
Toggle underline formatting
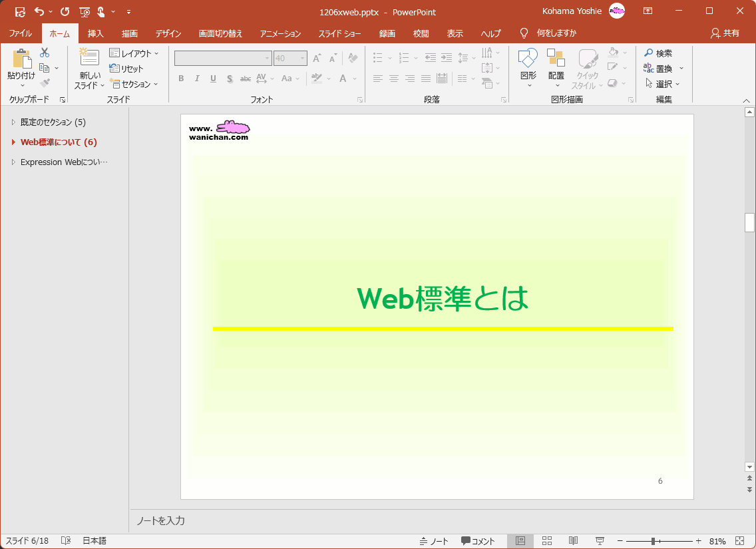coord(213,79)
